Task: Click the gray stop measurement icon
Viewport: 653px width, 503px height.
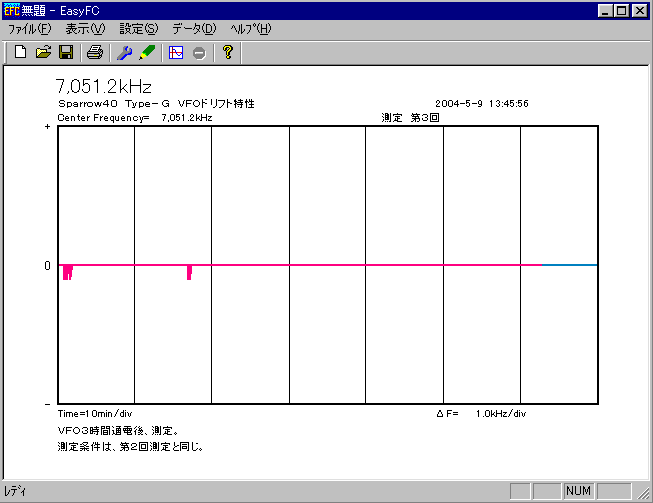Action: (199, 53)
